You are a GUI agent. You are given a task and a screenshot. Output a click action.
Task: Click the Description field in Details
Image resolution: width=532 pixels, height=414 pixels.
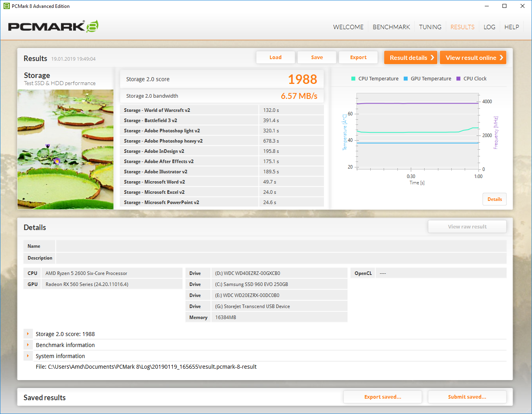pos(281,258)
